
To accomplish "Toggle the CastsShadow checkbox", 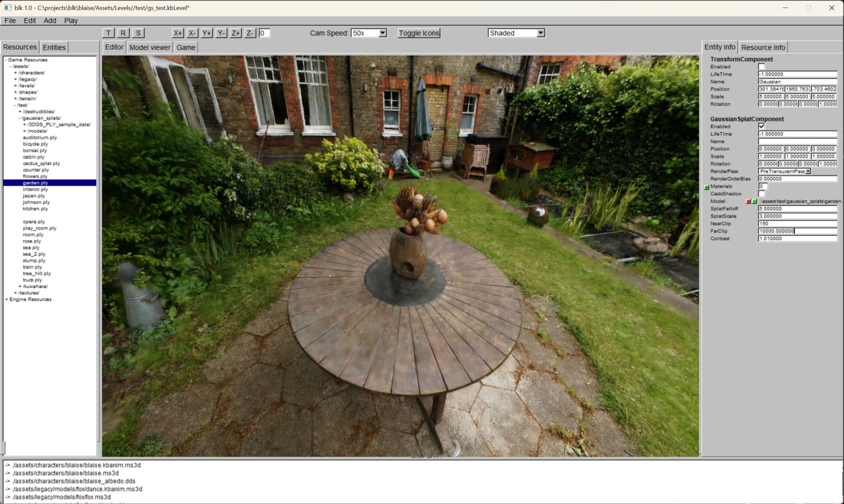I will point(761,194).
